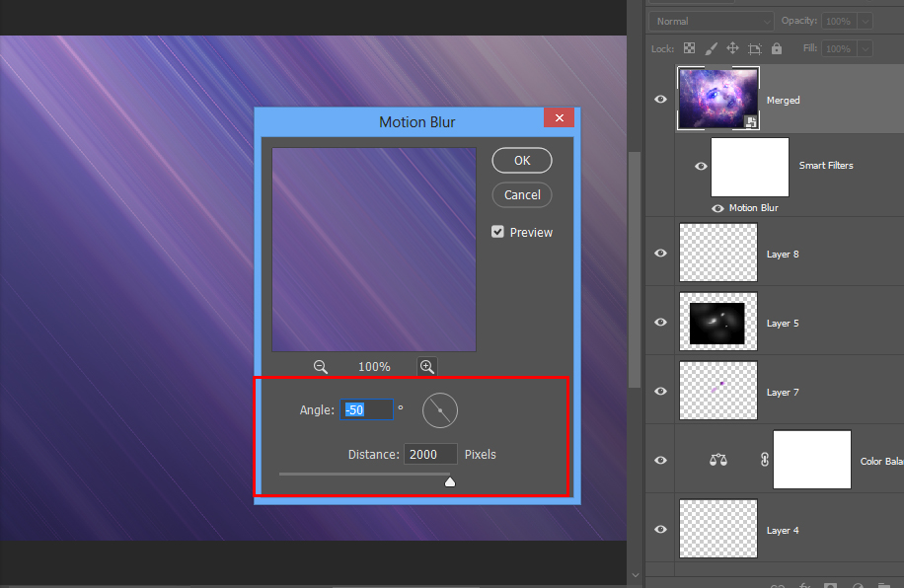Expand the Fill value dropdown arrow
904x588 pixels.
[865, 48]
